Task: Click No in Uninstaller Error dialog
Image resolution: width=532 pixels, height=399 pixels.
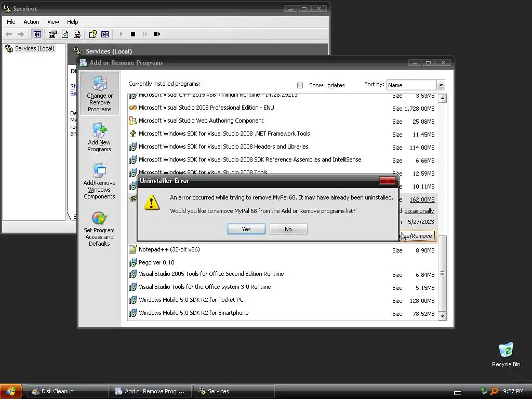Action: 288,229
